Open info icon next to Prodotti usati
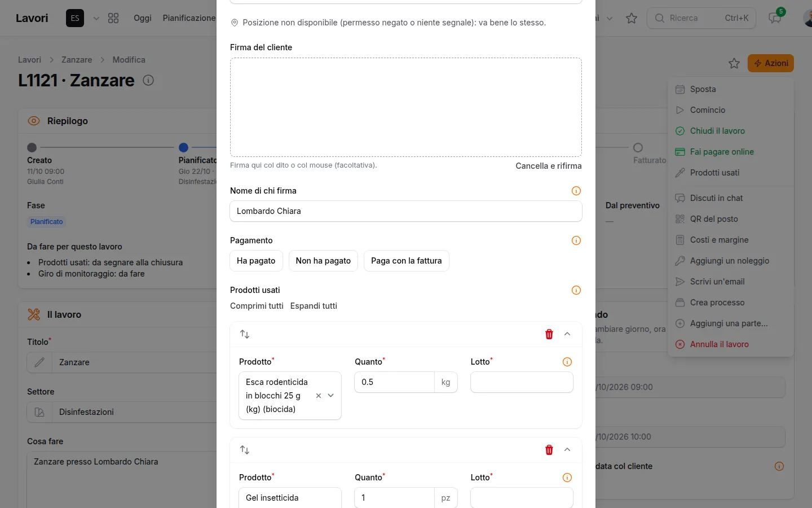The width and height of the screenshot is (812, 508). [576, 290]
